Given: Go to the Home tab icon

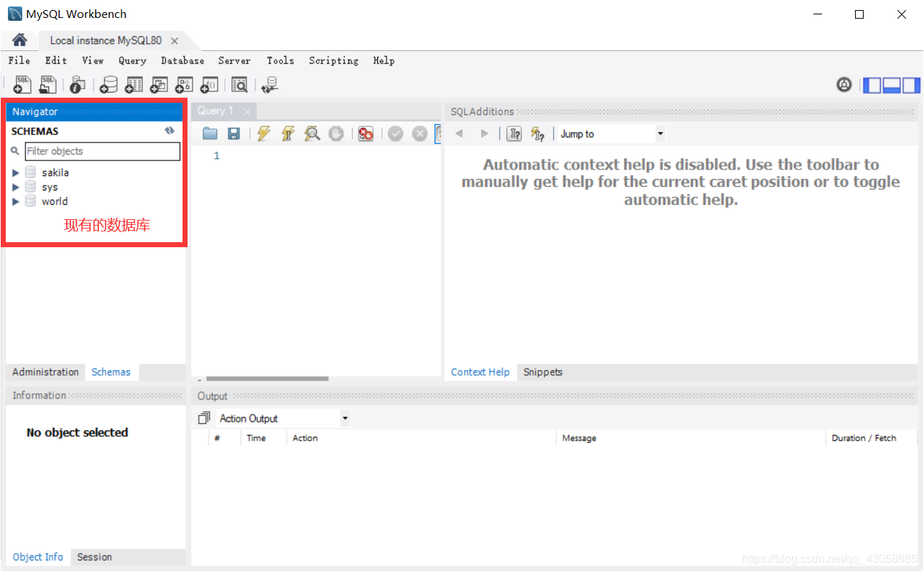Looking at the screenshot, I should pyautogui.click(x=19, y=40).
